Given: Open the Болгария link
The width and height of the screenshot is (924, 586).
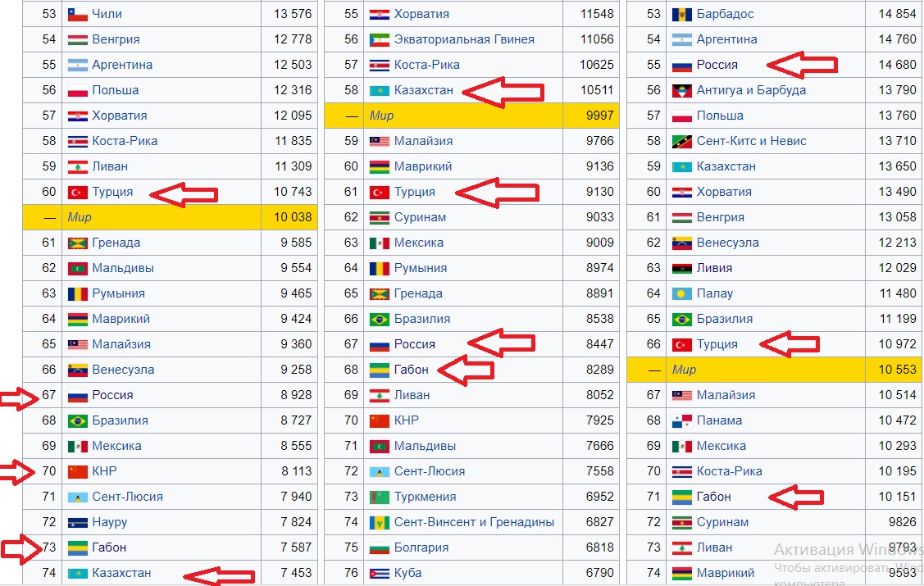Looking at the screenshot, I should 421,547.
